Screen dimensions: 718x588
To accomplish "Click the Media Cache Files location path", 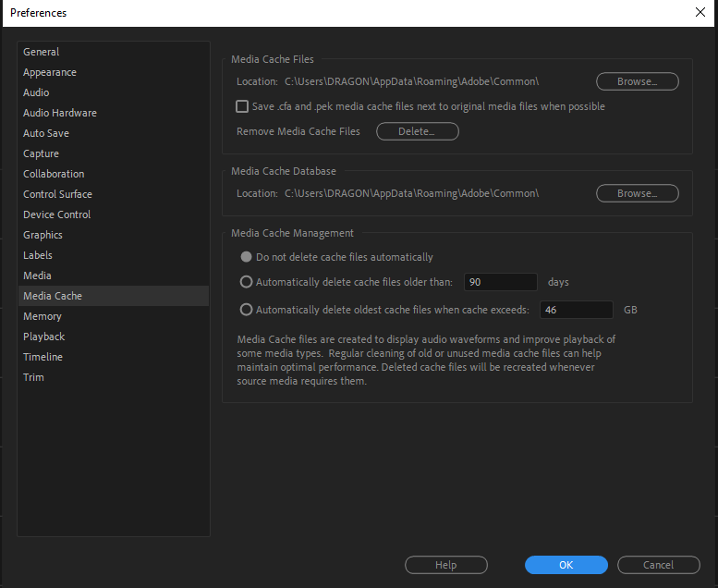I will point(411,81).
